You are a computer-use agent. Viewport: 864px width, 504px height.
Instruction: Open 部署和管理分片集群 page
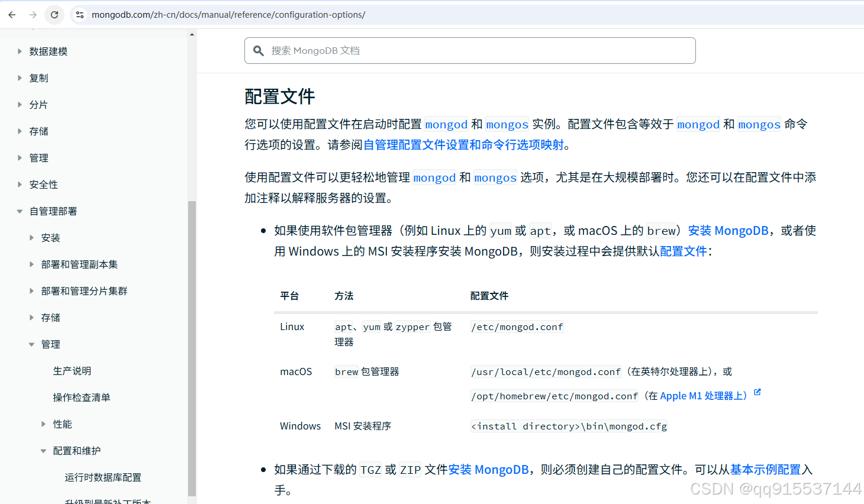coord(84,291)
